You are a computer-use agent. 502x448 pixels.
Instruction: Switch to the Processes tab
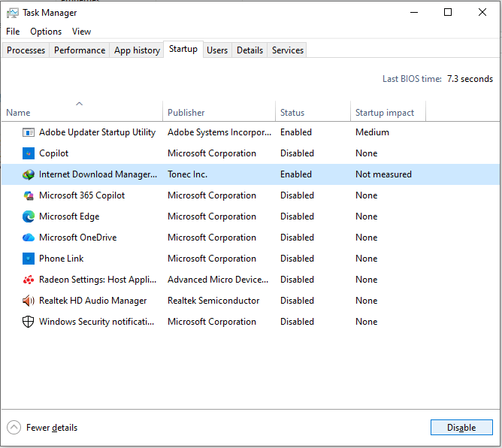click(26, 50)
